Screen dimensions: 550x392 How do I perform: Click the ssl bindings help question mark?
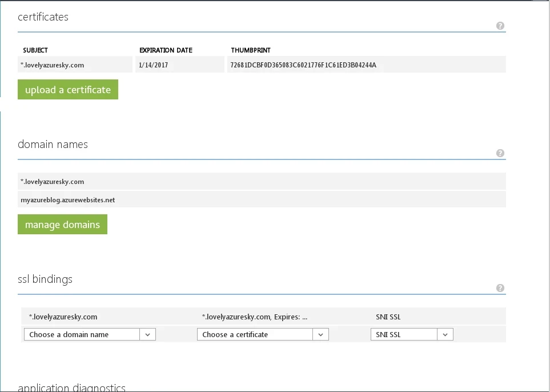click(500, 288)
